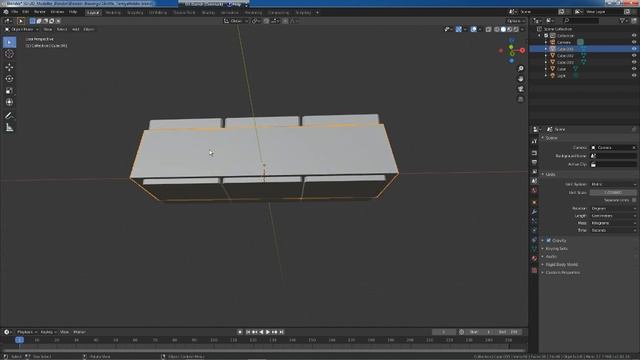
Task: Select the Transform tool
Action: [9, 102]
